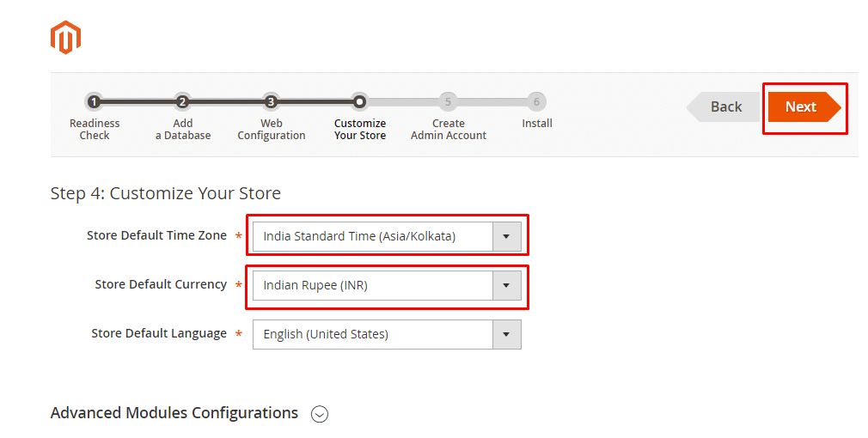Go to the Web Configuration step label
Viewport: 868px width, 438px height.
272,130
